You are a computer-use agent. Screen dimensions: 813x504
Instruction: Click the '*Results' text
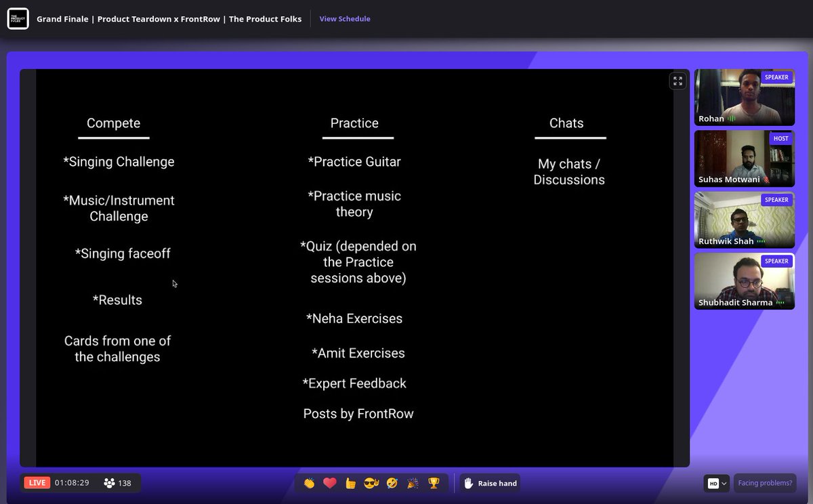[117, 300]
